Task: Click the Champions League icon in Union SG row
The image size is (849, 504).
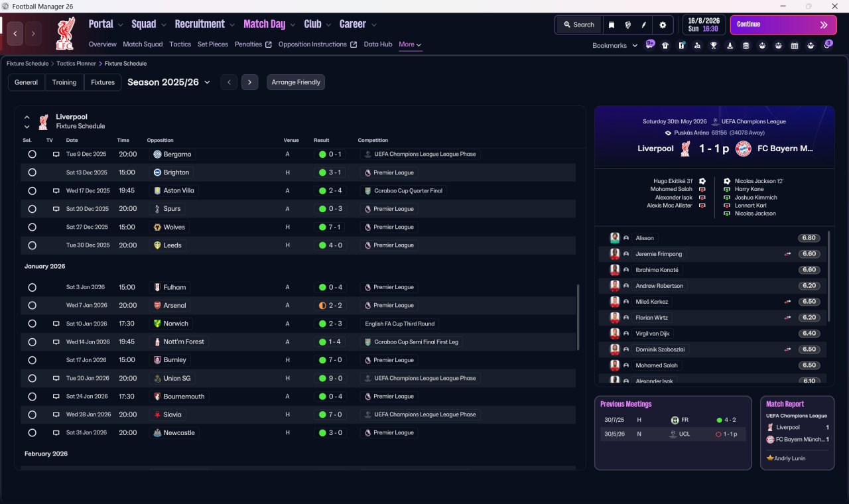Action: 367,378
